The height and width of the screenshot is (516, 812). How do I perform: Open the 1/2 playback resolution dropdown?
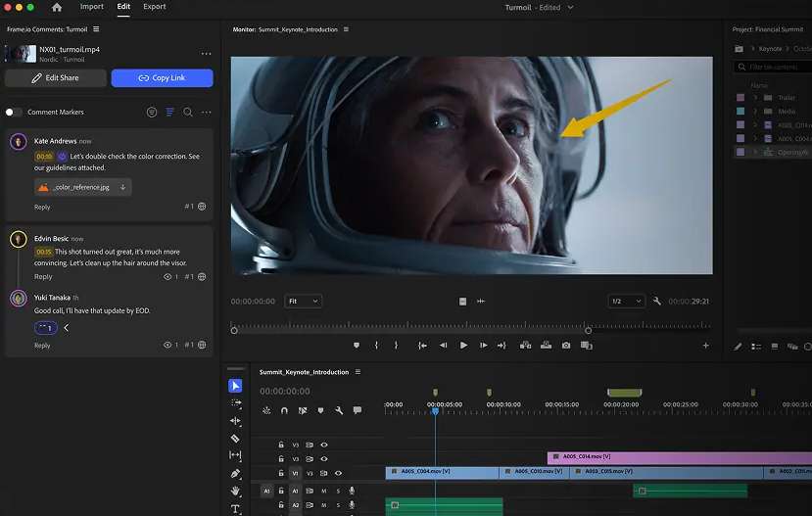click(627, 302)
